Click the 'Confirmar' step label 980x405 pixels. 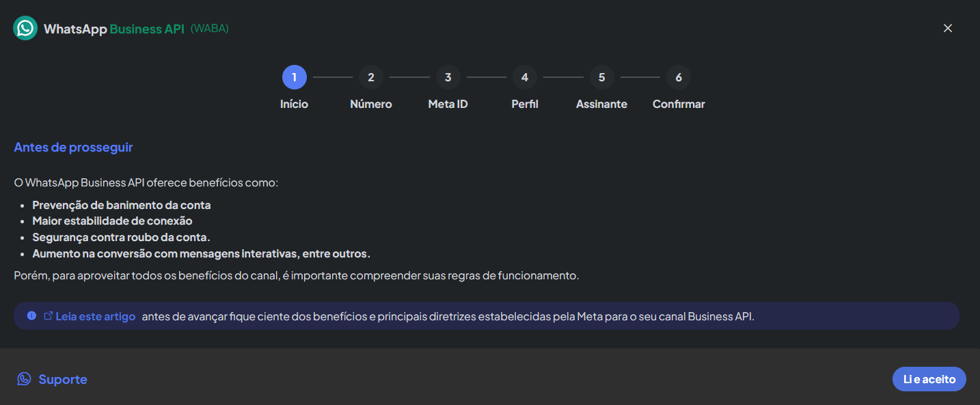tap(679, 104)
